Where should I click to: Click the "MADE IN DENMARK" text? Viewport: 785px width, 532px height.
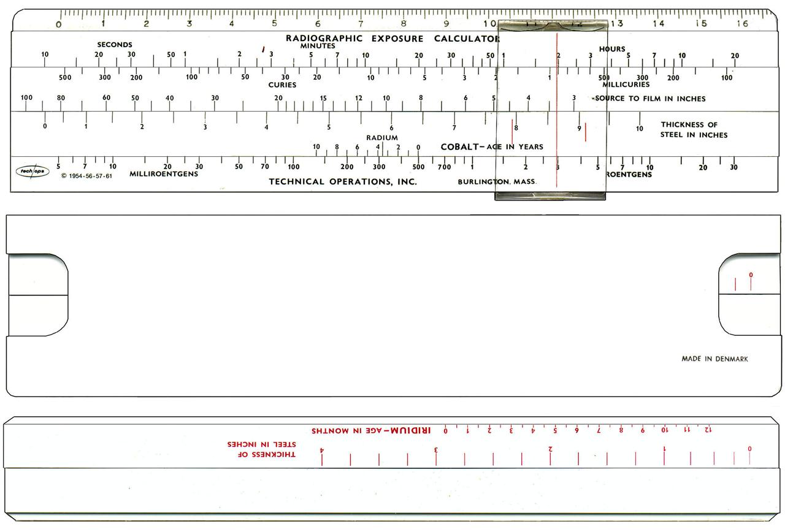click(714, 359)
